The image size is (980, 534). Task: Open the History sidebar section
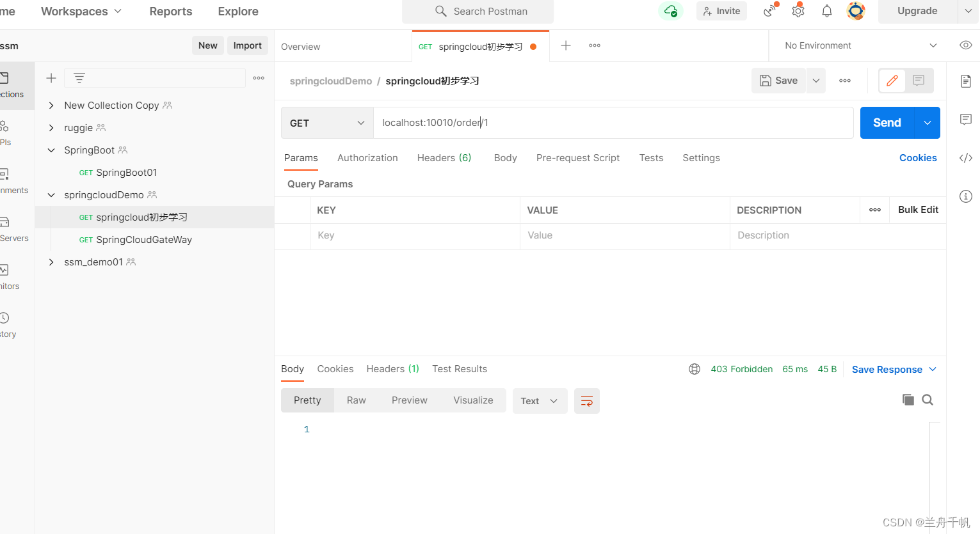8,326
